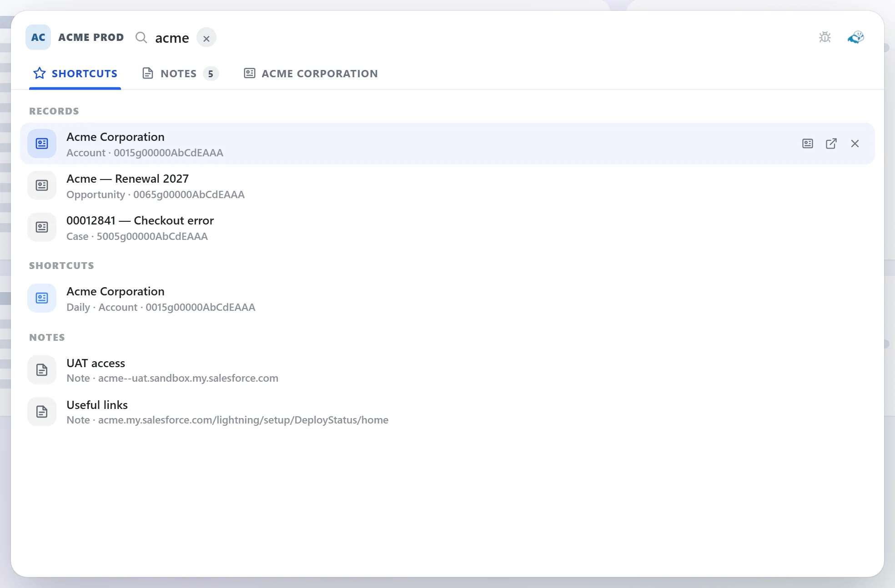Screen dimensions: 895x588
Task: Open the Notes tab
Action: point(180,74)
